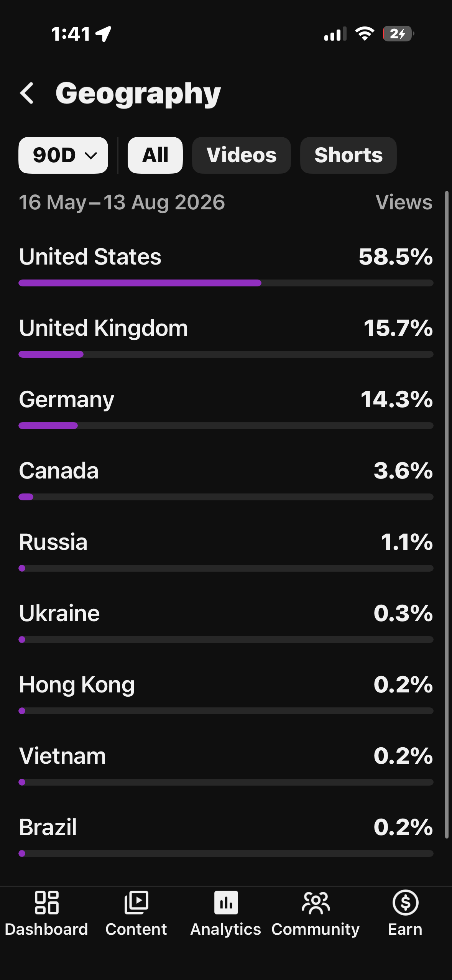Tap the battery indicator in status bar
452x980 pixels.
pyautogui.click(x=398, y=34)
